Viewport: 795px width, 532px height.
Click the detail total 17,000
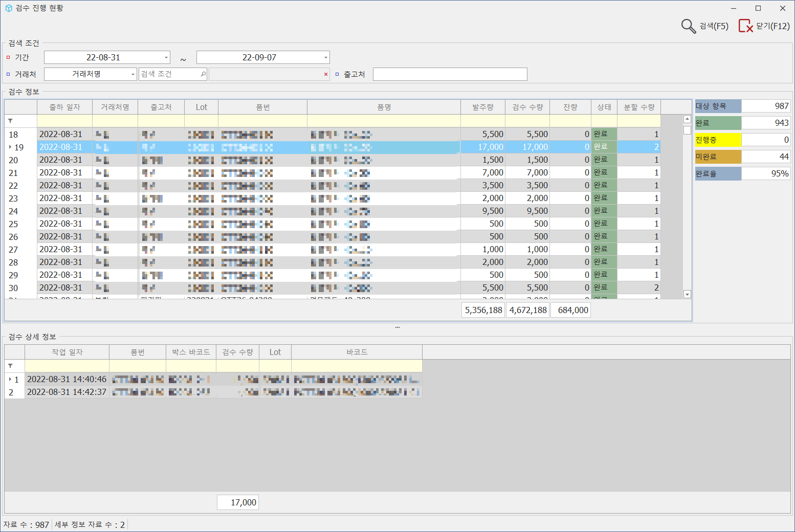click(x=237, y=502)
